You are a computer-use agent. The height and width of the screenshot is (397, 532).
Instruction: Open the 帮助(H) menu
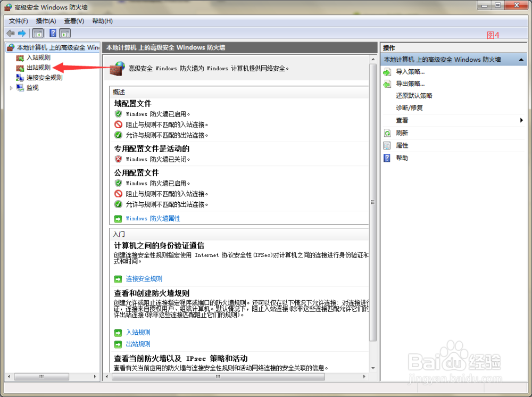[102, 21]
